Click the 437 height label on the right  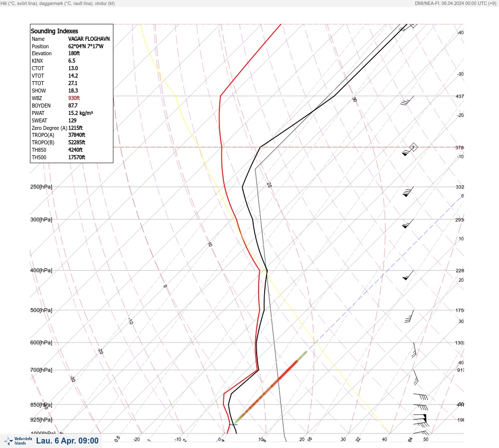(460, 96)
